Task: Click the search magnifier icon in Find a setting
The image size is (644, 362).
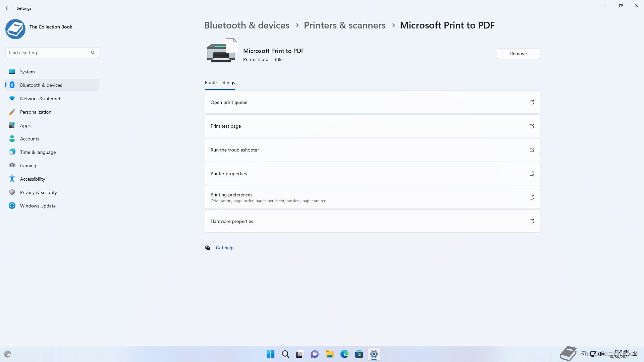Action: click(93, 53)
